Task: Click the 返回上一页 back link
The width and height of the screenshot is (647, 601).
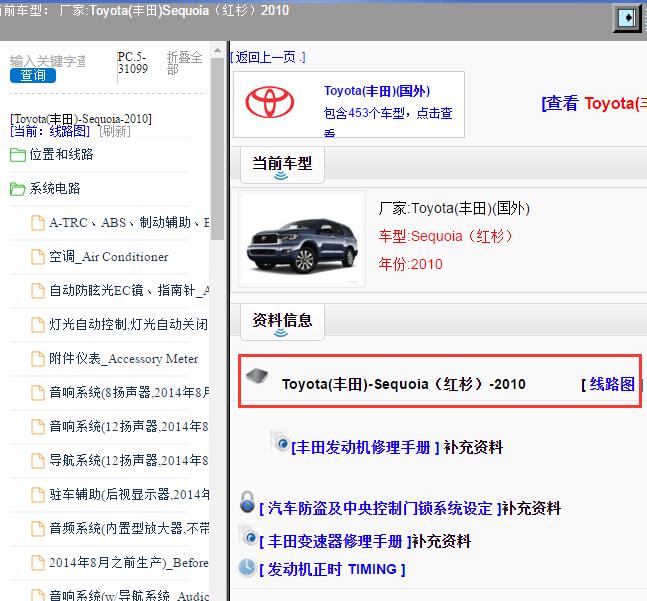Action: pyautogui.click(x=267, y=57)
